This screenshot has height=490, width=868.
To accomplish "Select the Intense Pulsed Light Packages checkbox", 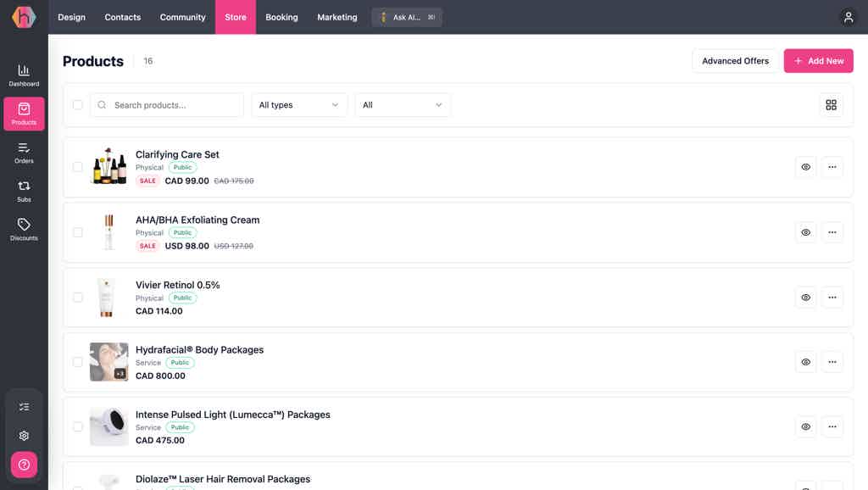I will (x=77, y=427).
